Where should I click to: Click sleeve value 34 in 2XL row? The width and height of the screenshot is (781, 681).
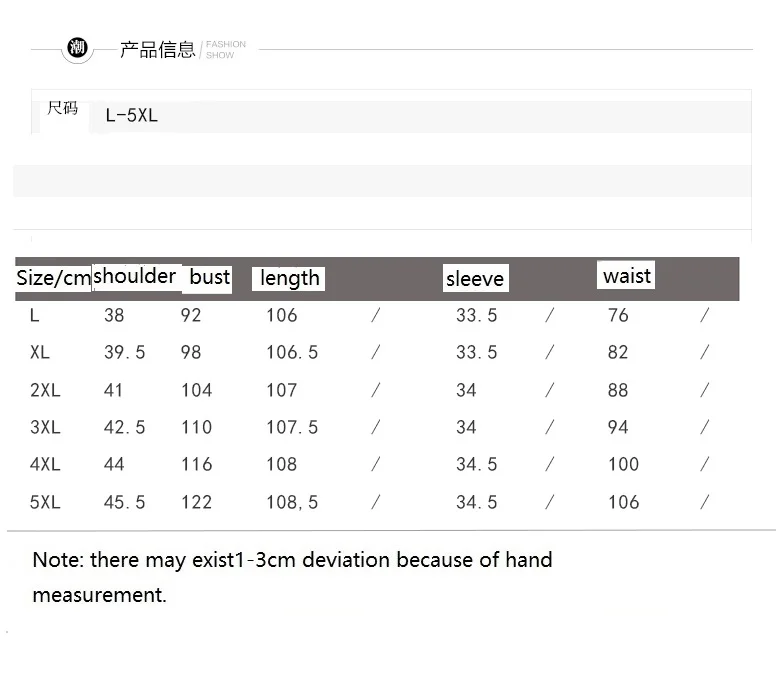click(x=466, y=390)
